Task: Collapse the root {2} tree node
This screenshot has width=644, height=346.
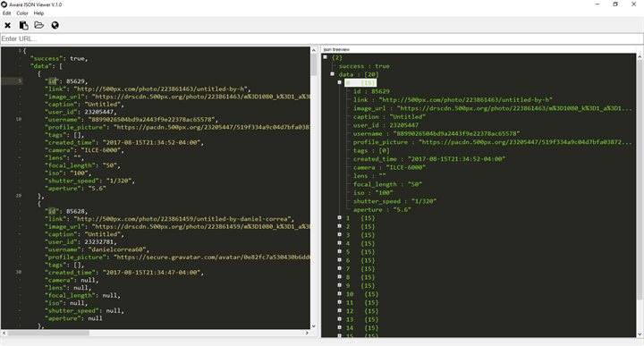Action: (x=325, y=57)
